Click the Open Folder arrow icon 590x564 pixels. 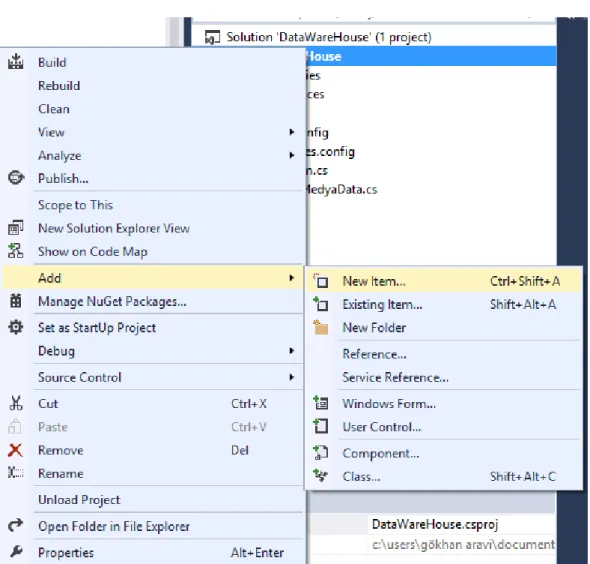(15, 525)
